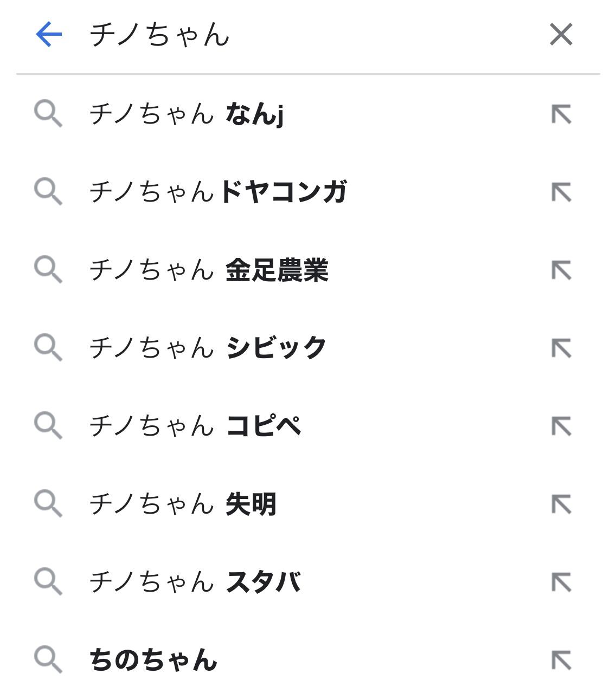Fill search with 金足農業 via arrow icon
The width and height of the screenshot is (610, 700).
561,270
